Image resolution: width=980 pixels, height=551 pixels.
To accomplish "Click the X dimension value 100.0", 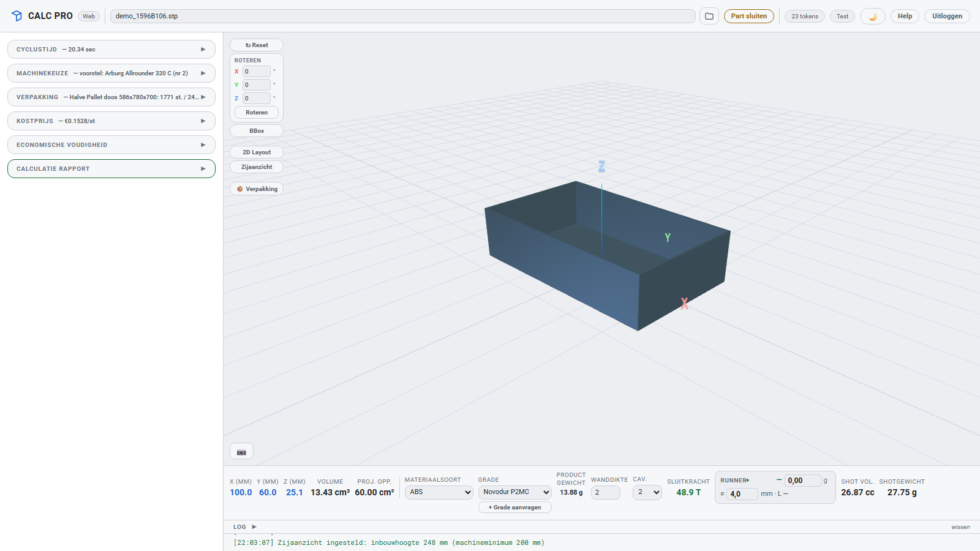I will (x=241, y=492).
